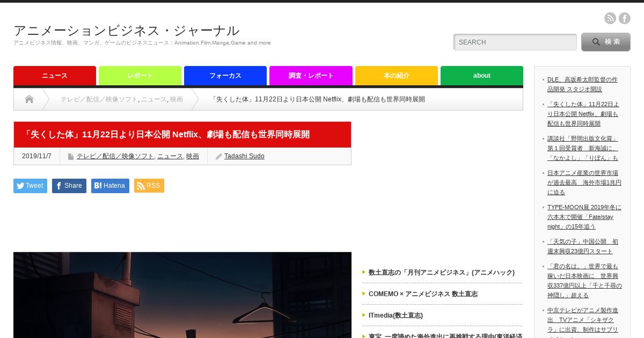
Task: Click current breadcrumb 「失くした体」11月22日より日本公開 Netflix
Action: click(318, 99)
